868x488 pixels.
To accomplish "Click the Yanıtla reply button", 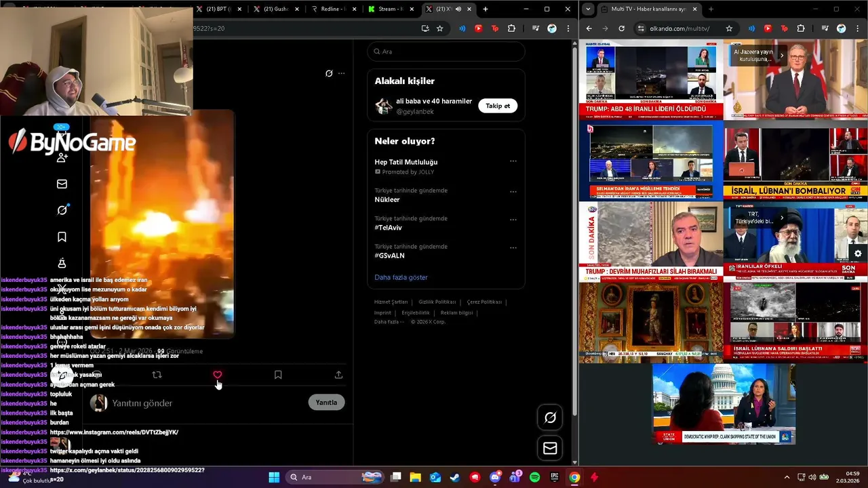I will coord(326,403).
